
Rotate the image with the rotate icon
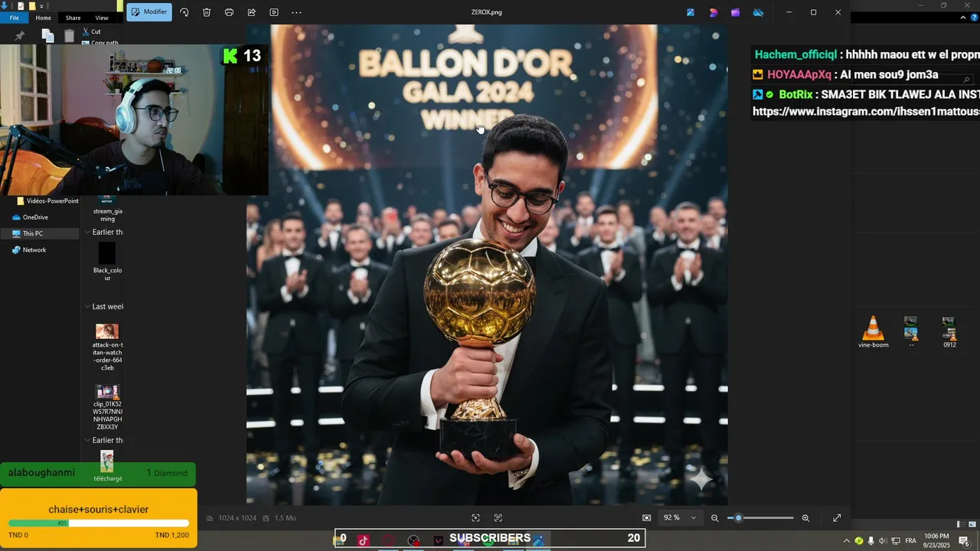click(185, 12)
